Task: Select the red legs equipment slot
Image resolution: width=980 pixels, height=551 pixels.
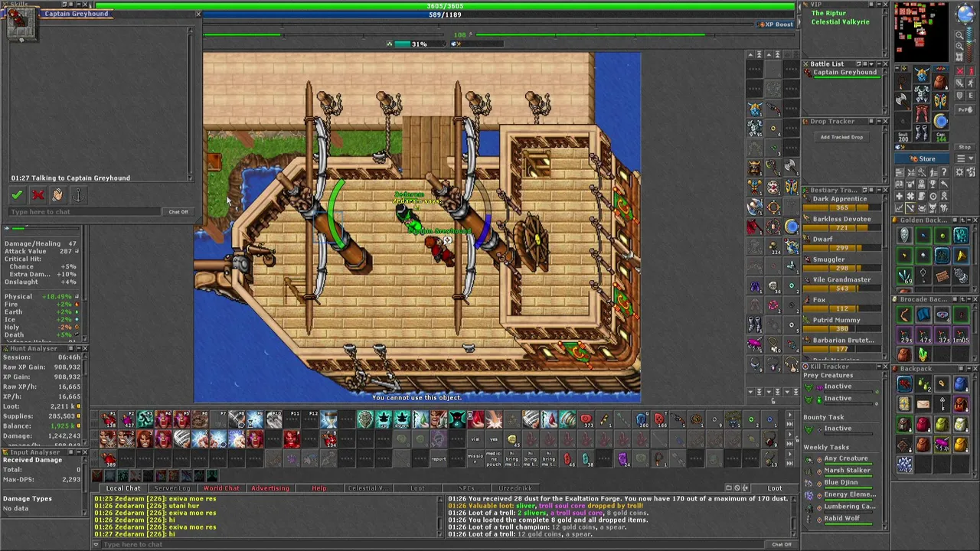Action: coord(921,113)
